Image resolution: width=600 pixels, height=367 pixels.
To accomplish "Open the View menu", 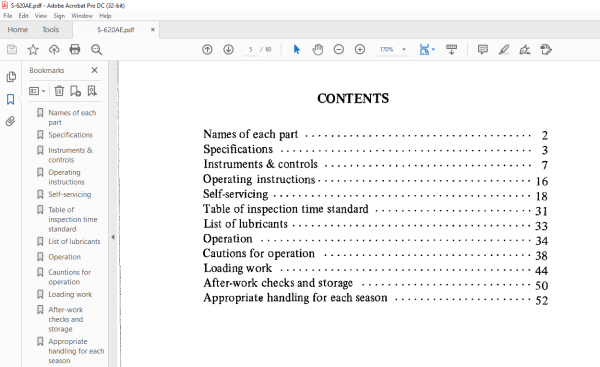I will [x=41, y=16].
